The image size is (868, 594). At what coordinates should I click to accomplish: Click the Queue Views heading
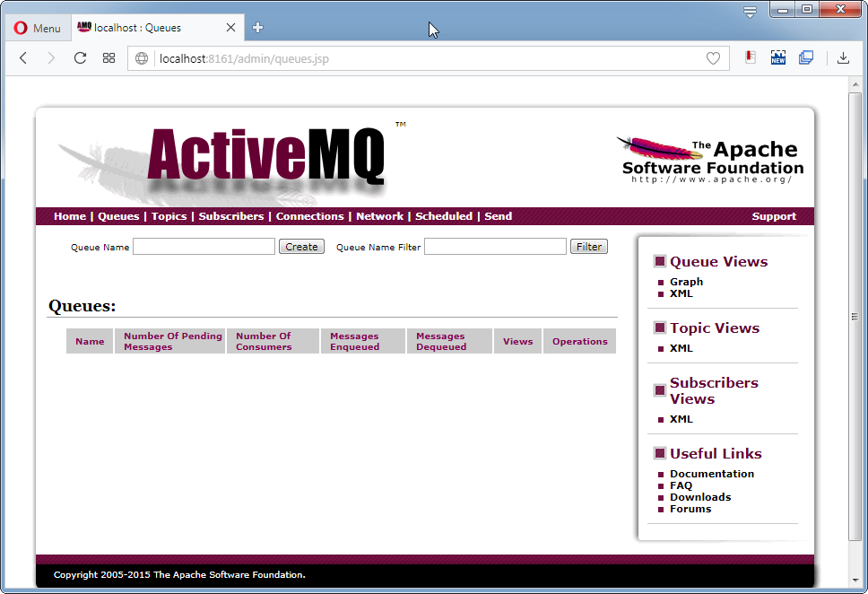pos(718,261)
